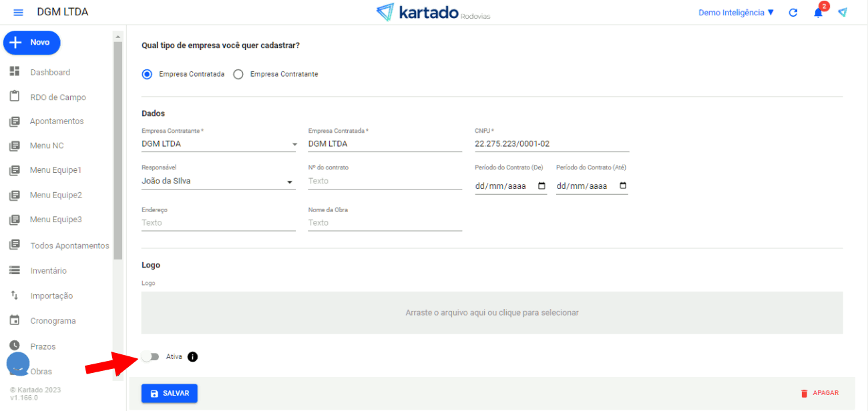
Task: Open the hamburger menu icon
Action: [x=18, y=13]
